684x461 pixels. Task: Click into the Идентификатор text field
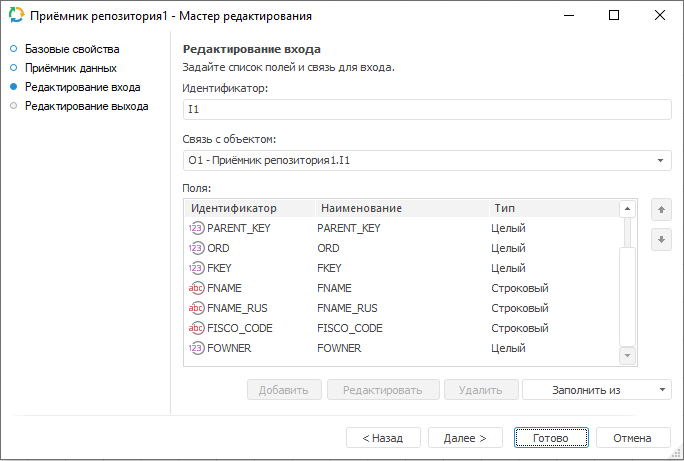click(427, 109)
